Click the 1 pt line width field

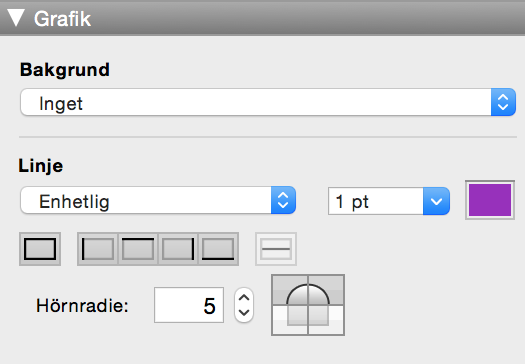pyautogui.click(x=376, y=201)
